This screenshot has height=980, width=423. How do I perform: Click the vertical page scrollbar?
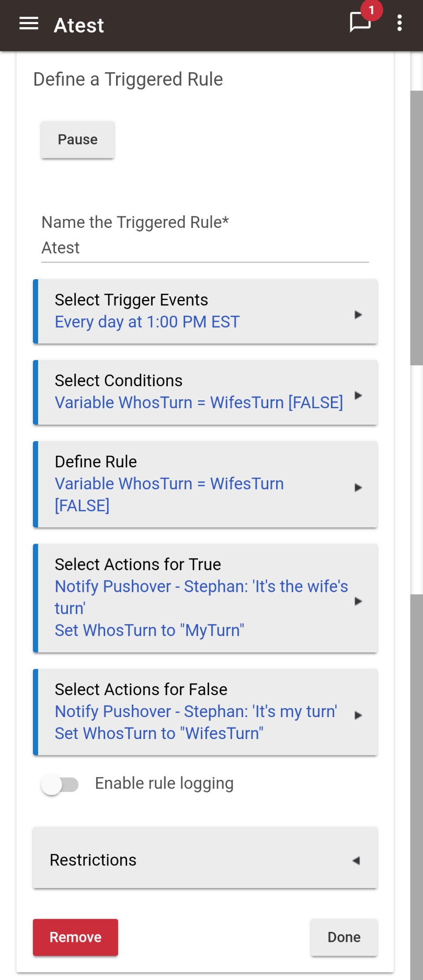[x=417, y=228]
